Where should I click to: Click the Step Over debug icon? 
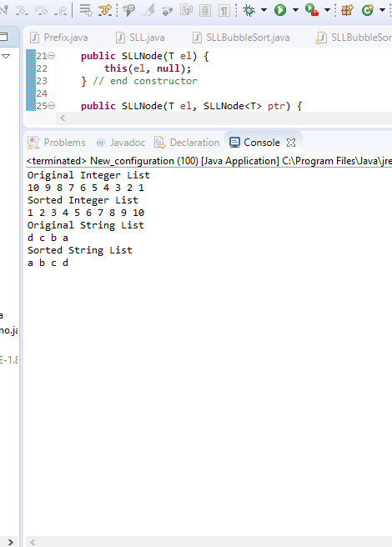[41, 11]
